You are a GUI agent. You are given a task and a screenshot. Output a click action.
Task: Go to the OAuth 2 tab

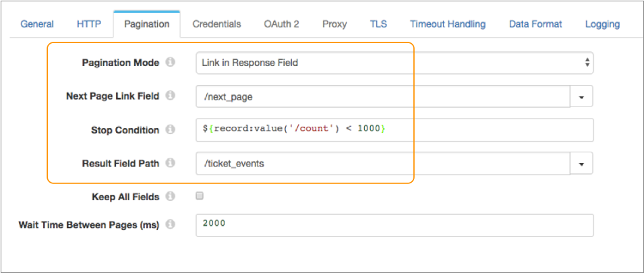tap(281, 24)
